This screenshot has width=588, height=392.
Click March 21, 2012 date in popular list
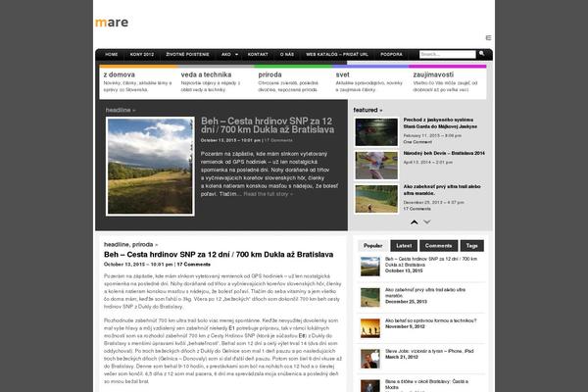point(402,357)
